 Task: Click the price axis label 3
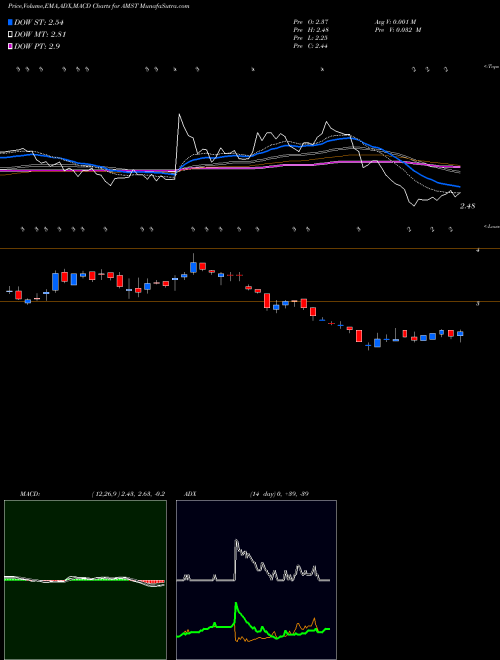coord(477,303)
